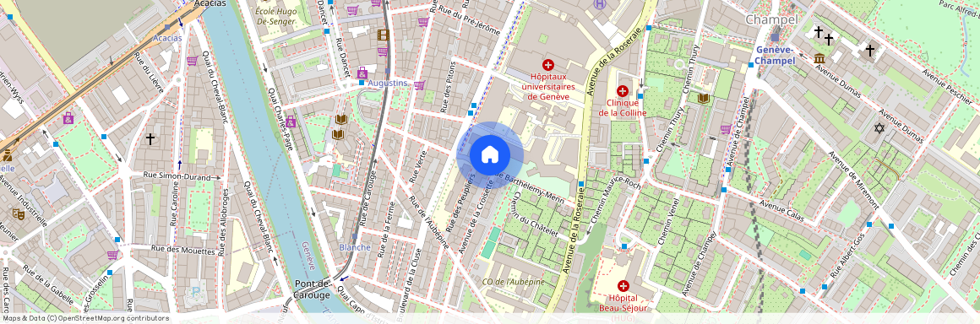Click the shopping bag icon beside Augustins
Image resolution: width=980 pixels, height=324 pixels.
[x=362, y=73]
